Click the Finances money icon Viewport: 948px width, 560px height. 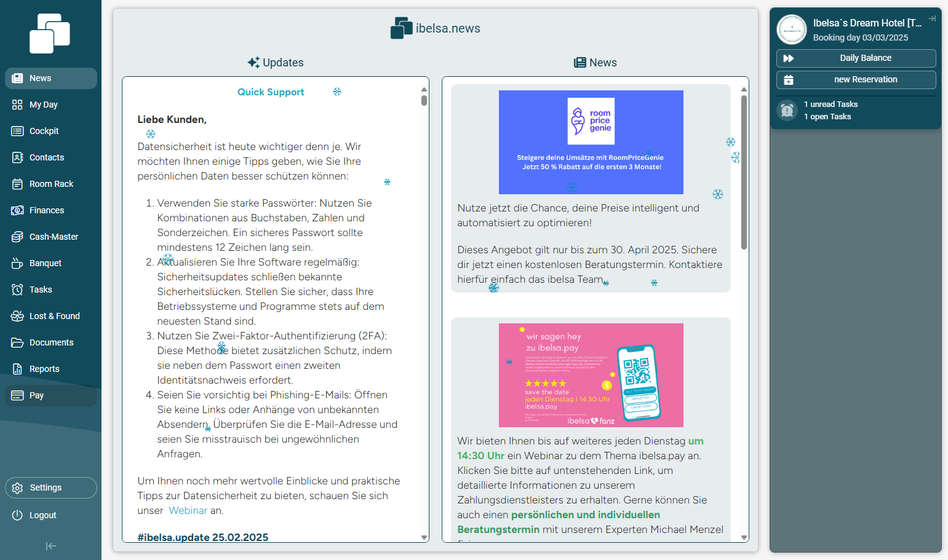coord(17,210)
